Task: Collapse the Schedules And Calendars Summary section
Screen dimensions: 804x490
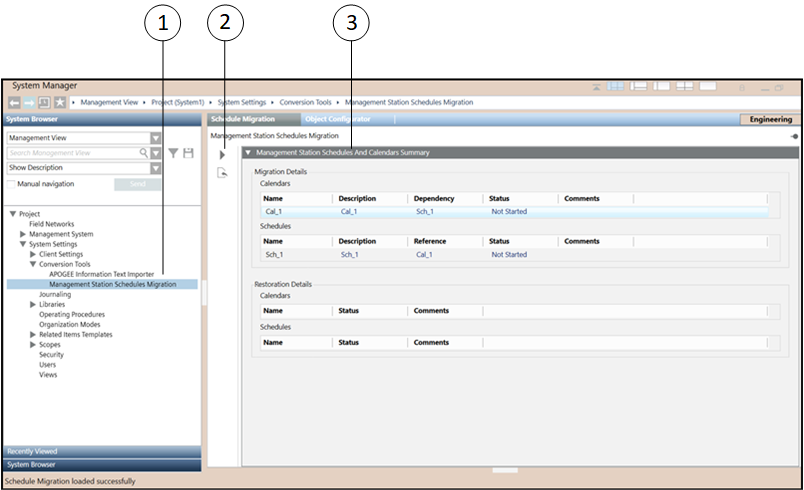Action: pyautogui.click(x=248, y=153)
